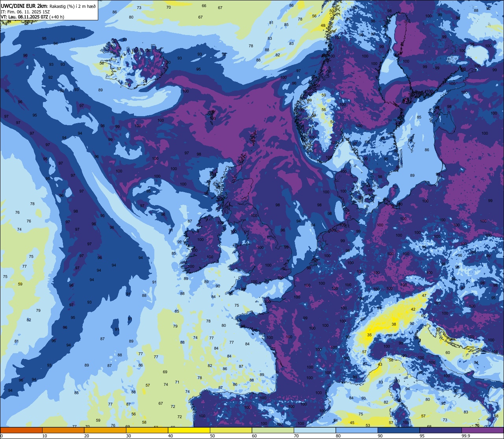Click the legend tick label 50
Viewport: 504px width, 439px height.
point(213,436)
